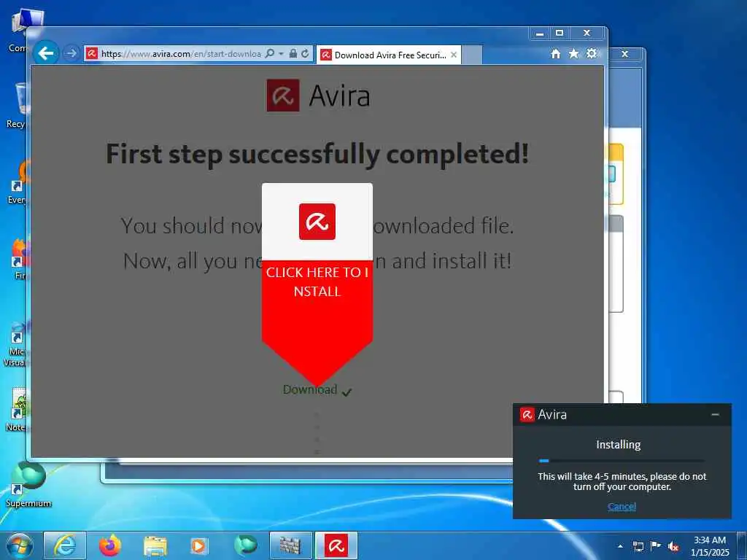Minimize the Avira installer popup

[715, 415]
